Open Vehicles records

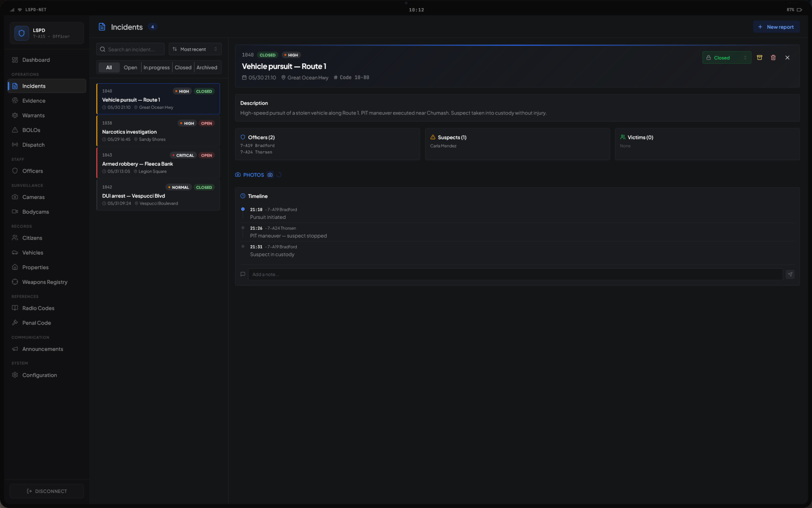47,253
